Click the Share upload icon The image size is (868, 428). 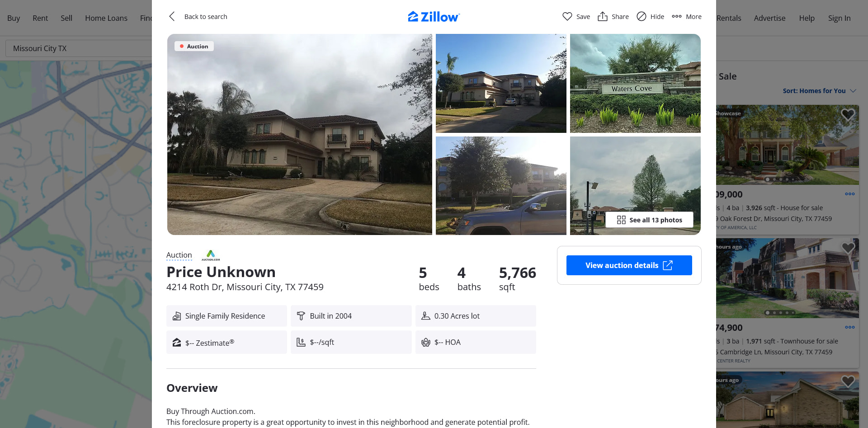point(603,16)
